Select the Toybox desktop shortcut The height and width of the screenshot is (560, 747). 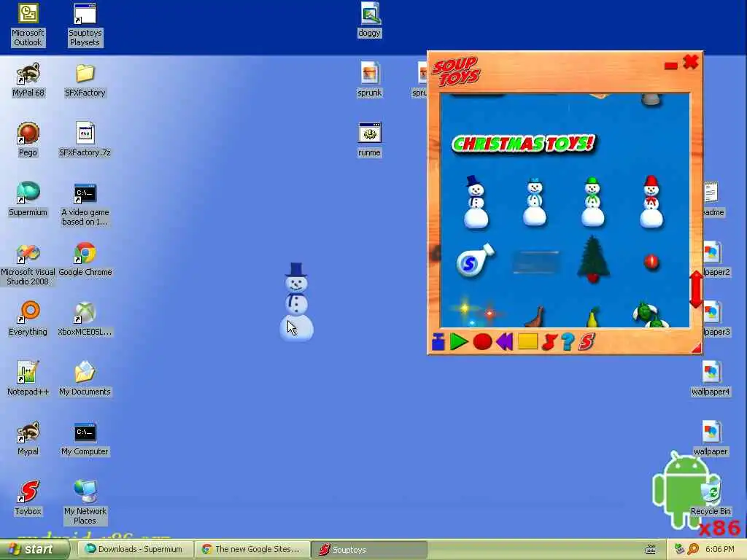point(28,499)
